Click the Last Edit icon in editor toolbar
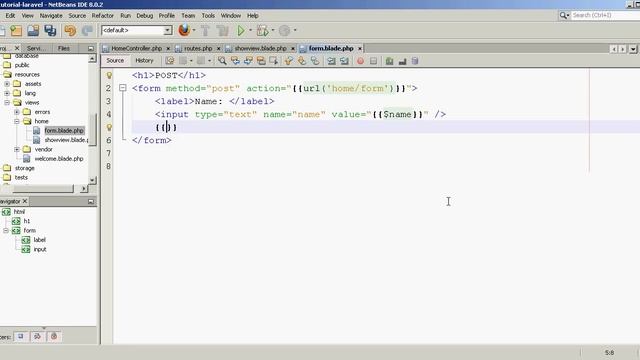Screen dimensions: 640x360 pyautogui.click(x=170, y=61)
